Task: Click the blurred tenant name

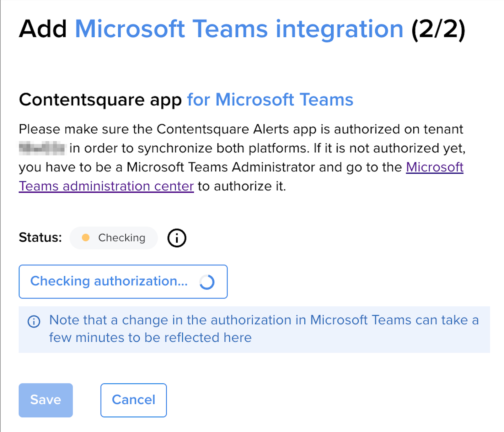Action: [x=42, y=148]
